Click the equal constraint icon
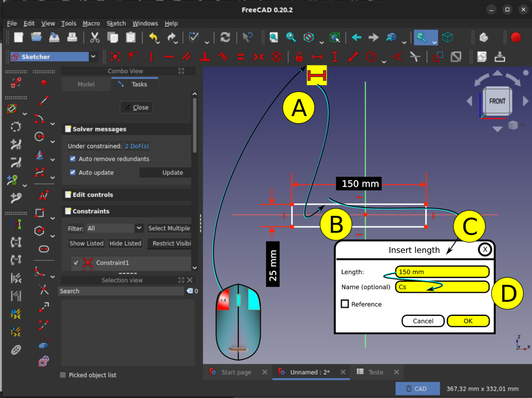The width and height of the screenshot is (532, 398). pos(240,57)
